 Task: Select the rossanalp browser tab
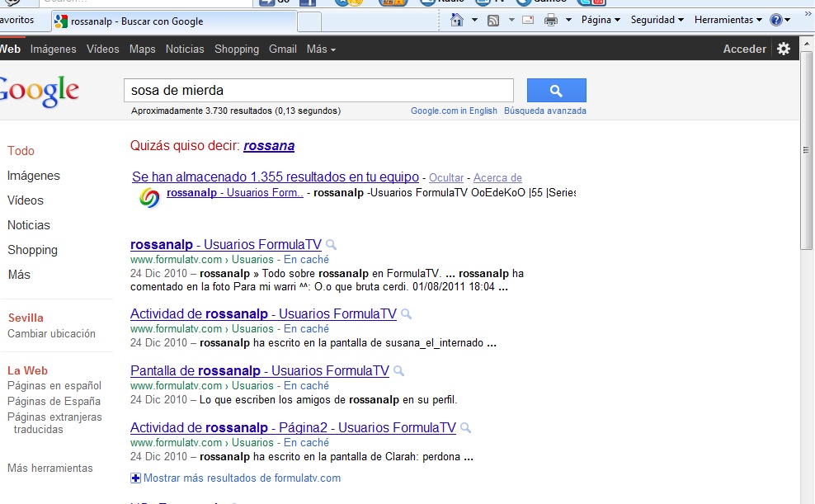pos(142,21)
